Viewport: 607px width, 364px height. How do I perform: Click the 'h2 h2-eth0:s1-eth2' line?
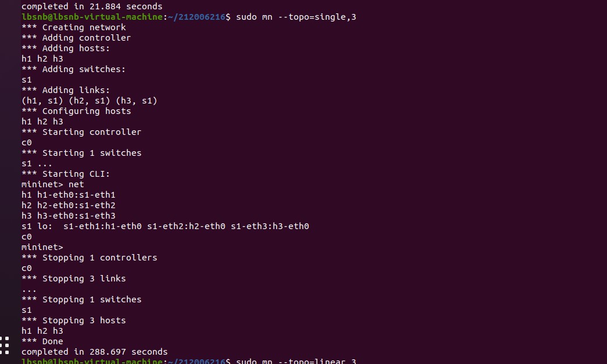(x=69, y=205)
